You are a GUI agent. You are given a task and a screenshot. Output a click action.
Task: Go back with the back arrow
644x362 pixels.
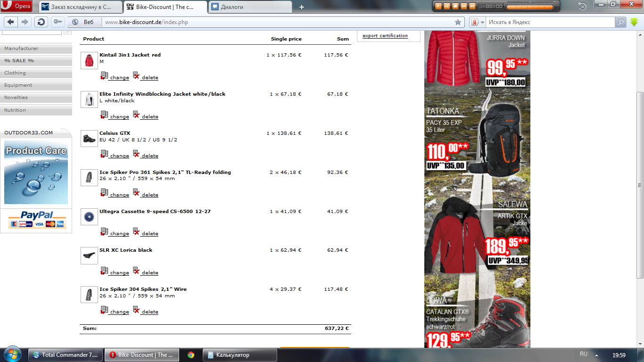tap(11, 22)
